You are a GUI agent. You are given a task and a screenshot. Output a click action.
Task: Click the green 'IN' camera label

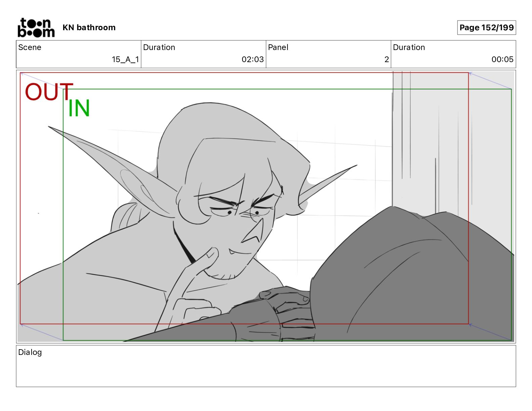pos(79,108)
